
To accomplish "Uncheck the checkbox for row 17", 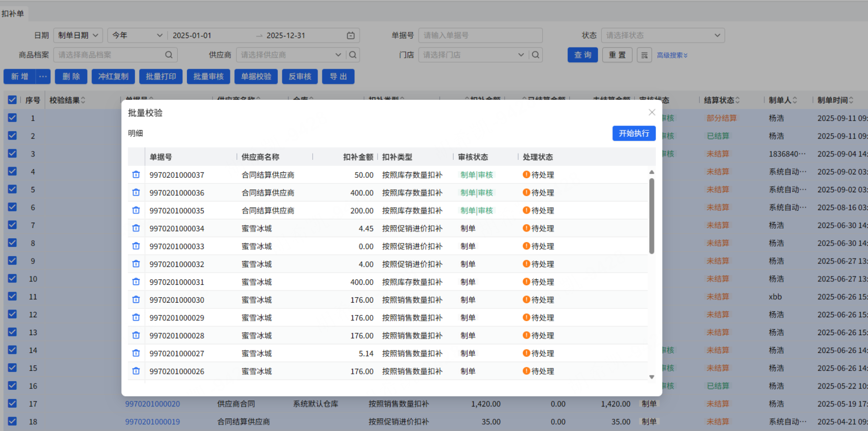I will [12, 403].
